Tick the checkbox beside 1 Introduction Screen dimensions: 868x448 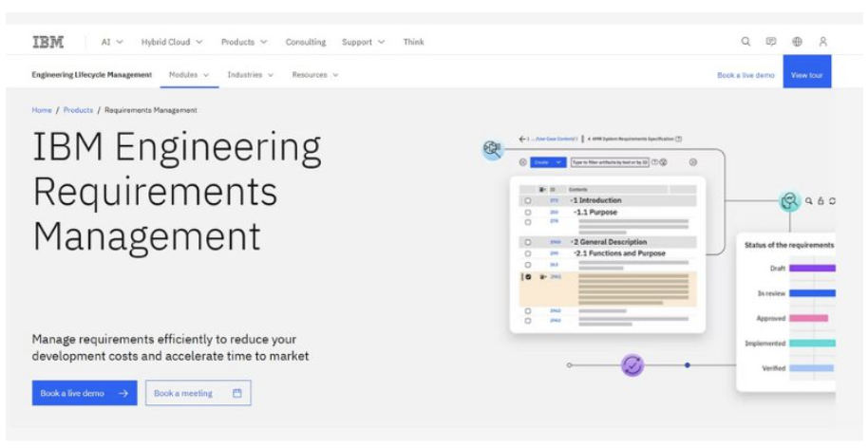(528, 201)
